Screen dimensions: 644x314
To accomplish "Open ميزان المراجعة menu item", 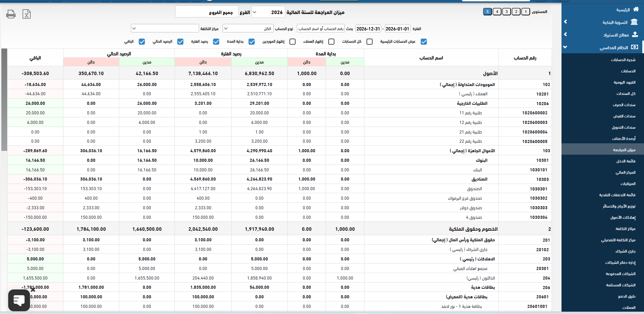I will point(602,150).
